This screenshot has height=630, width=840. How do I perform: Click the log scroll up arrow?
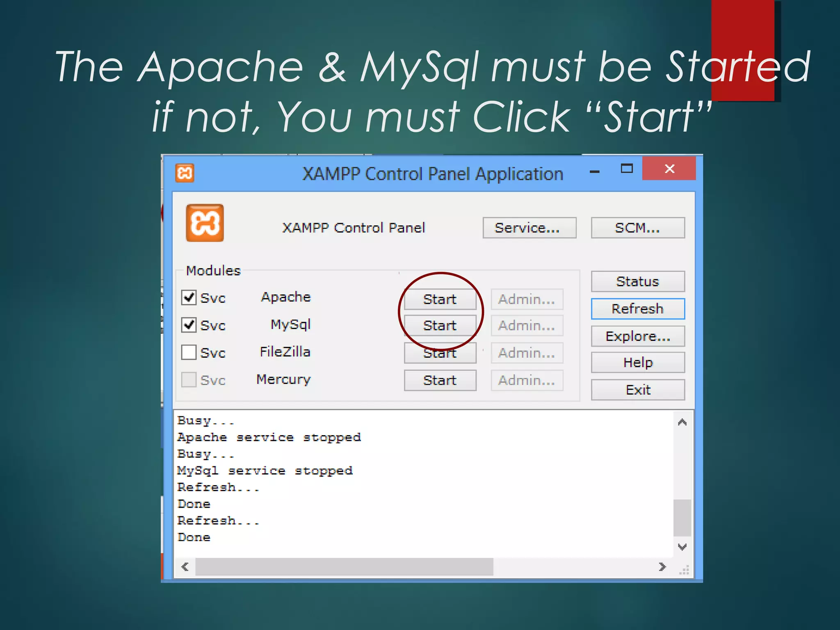coord(682,422)
